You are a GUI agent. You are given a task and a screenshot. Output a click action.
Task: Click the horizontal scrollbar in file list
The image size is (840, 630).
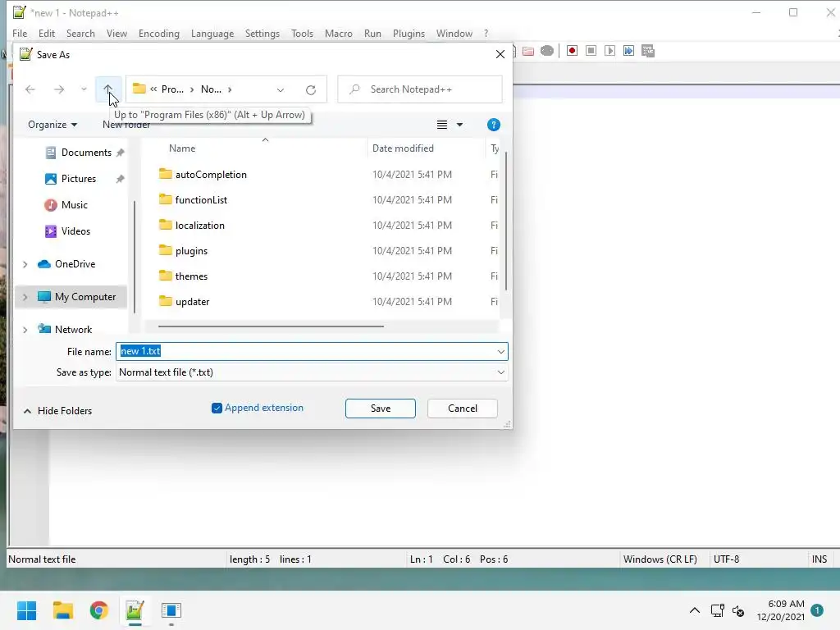[x=271, y=326]
